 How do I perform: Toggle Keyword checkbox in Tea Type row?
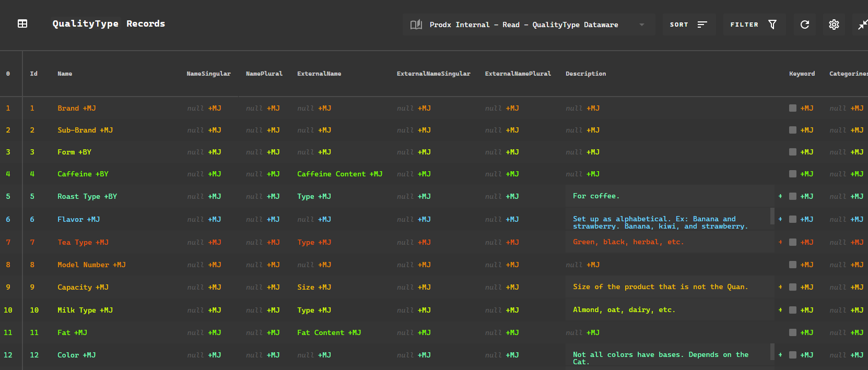(x=793, y=242)
